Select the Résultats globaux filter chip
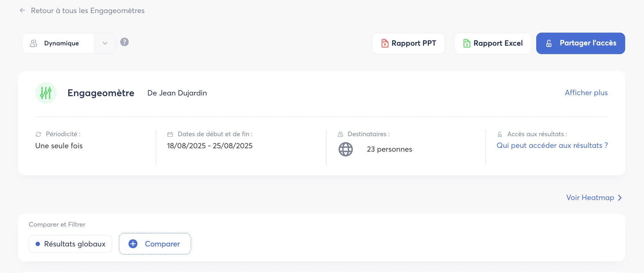The width and height of the screenshot is (644, 273). 71,244
